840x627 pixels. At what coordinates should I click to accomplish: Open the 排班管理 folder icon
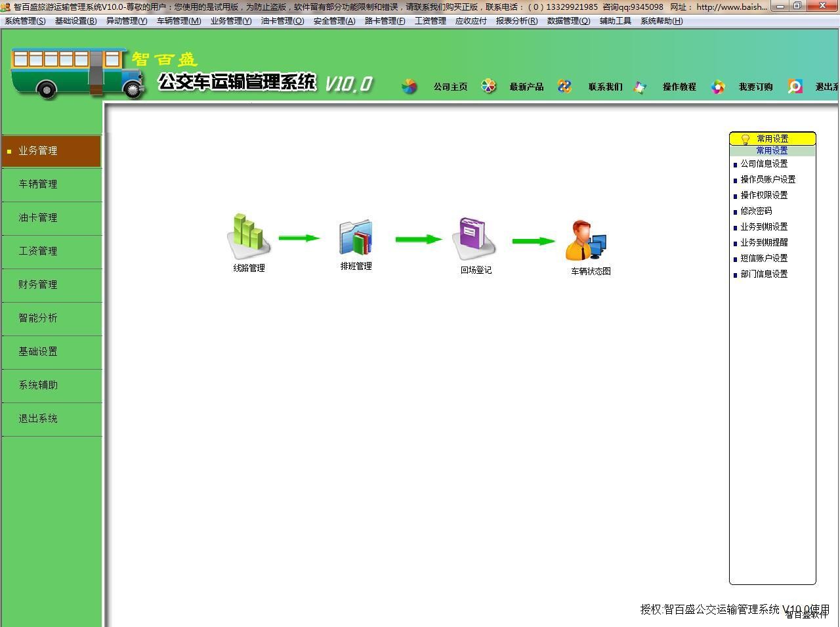[x=356, y=237]
